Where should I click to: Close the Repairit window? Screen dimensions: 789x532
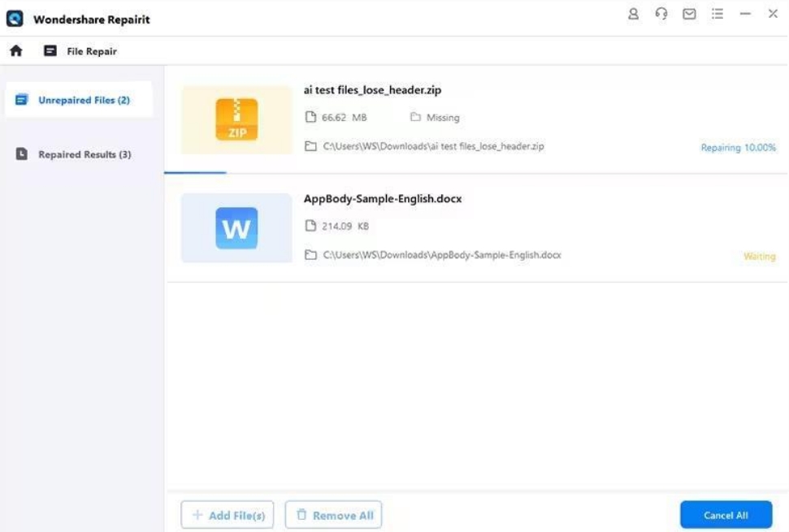pos(773,14)
